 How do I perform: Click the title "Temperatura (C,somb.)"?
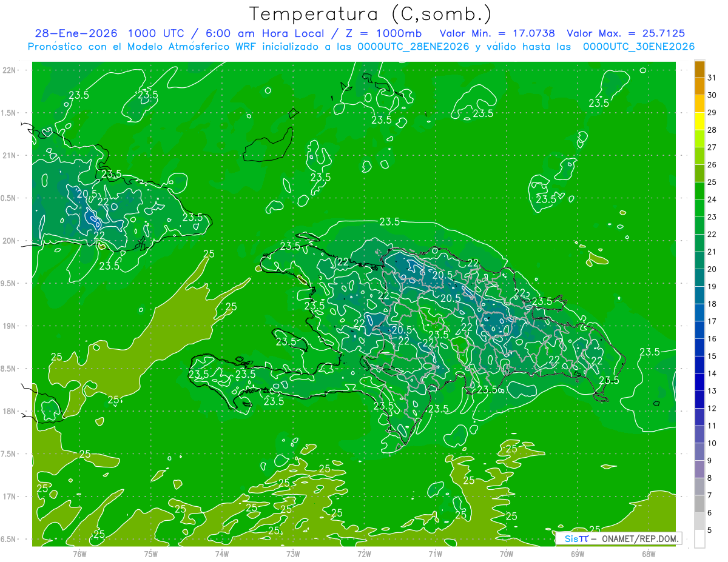371,14
